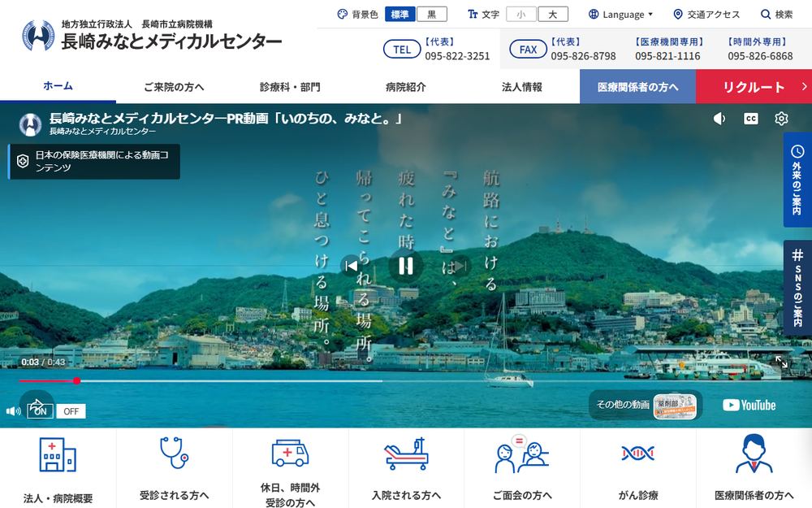This screenshot has width=812, height=508.
Task: Open the ambulance icon for 休日、時間外受診
Action: [x=290, y=453]
